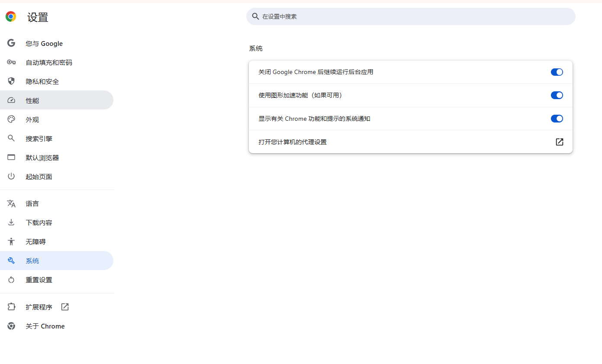Click 关闭 Google Chrome 后继续运行后台应用 label
602x364 pixels.
tap(316, 72)
